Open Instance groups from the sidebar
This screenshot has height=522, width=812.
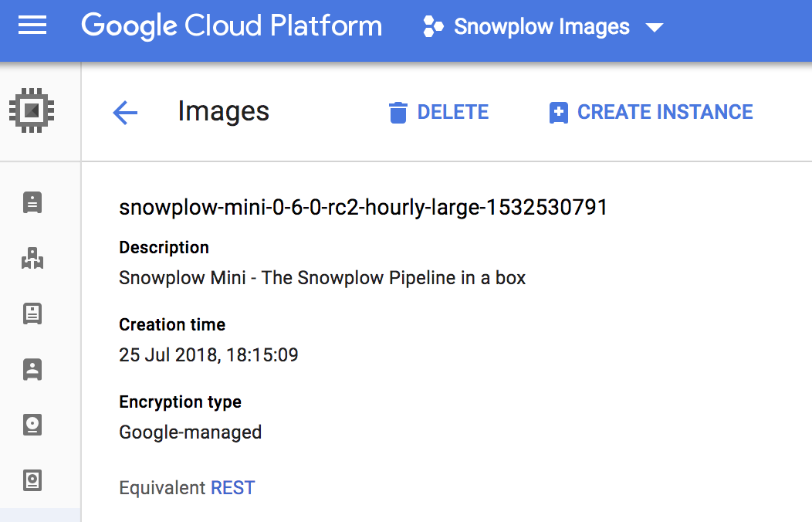pos(32,258)
